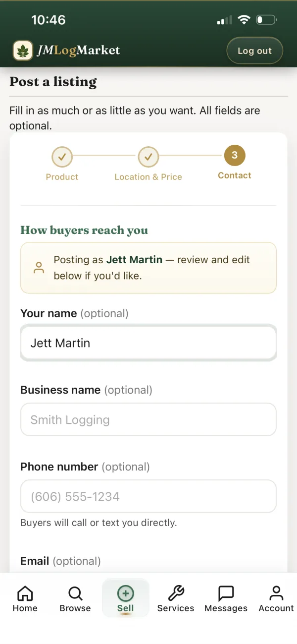Click the Business name input field
Viewport: 297px width, 644px height.
click(148, 419)
